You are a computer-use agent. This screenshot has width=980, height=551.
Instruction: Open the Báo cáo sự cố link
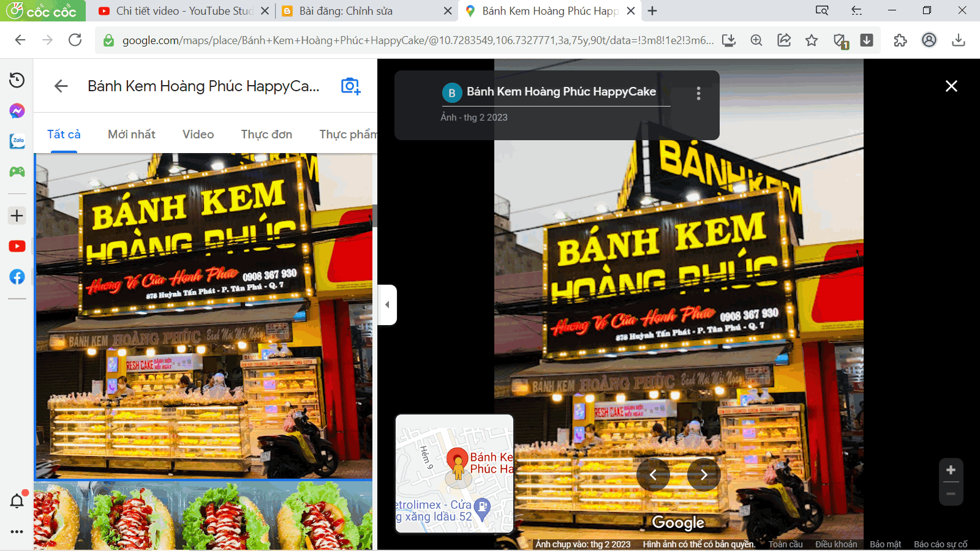pos(941,544)
